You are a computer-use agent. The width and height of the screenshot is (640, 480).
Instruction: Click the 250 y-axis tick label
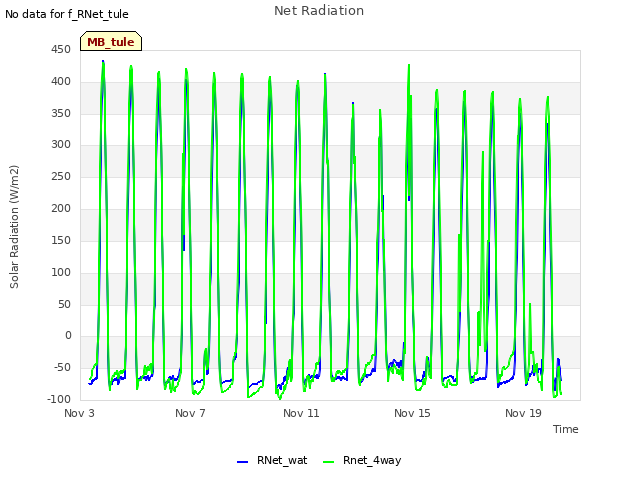pyautogui.click(x=61, y=176)
